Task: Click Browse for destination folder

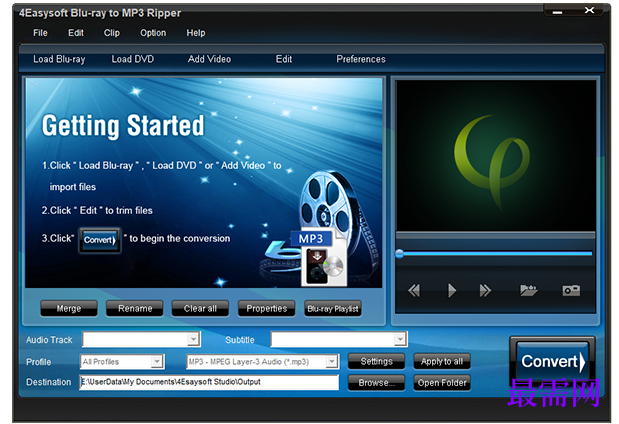Action: pyautogui.click(x=376, y=383)
